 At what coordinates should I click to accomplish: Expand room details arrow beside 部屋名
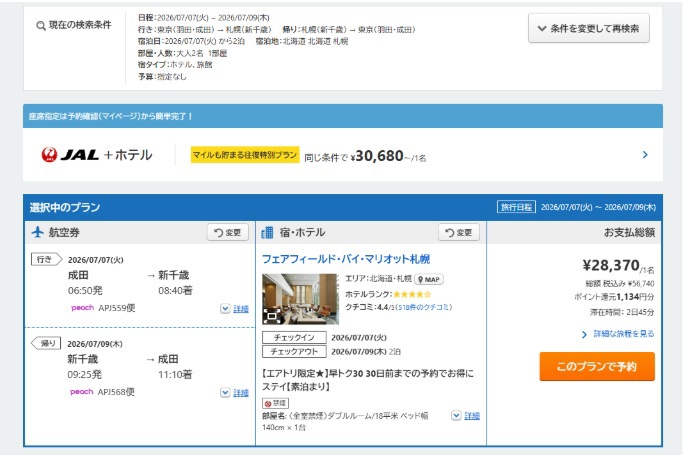point(456,415)
